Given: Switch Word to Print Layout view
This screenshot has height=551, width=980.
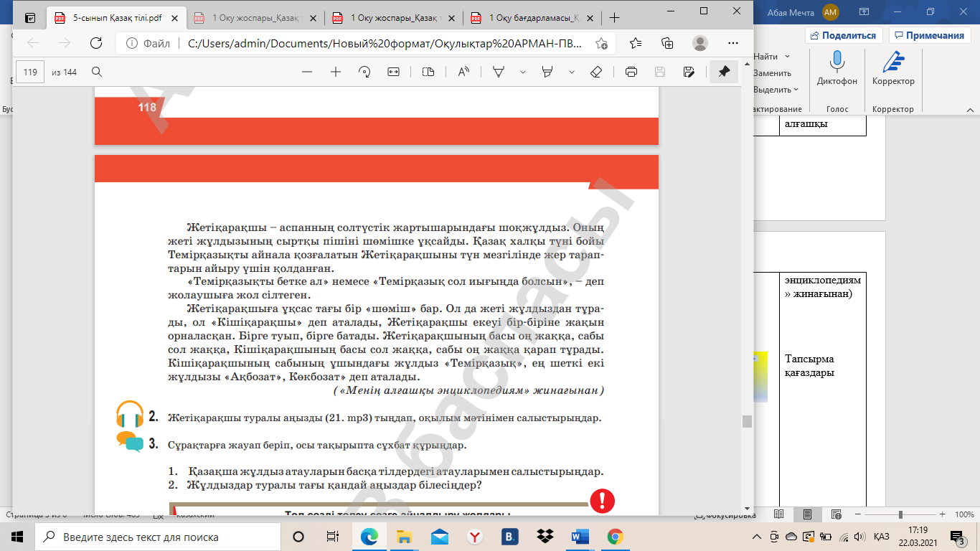Looking at the screenshot, I should (x=807, y=514).
